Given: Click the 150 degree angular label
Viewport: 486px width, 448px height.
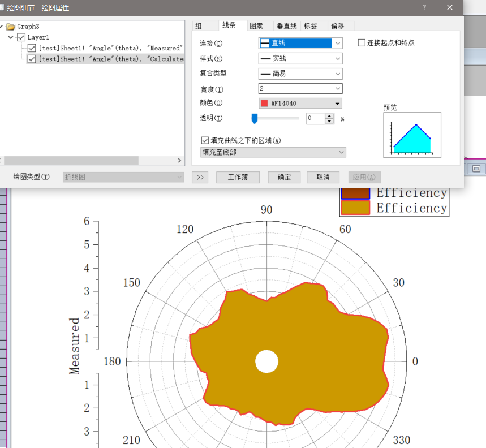Looking at the screenshot, I should point(132,283).
